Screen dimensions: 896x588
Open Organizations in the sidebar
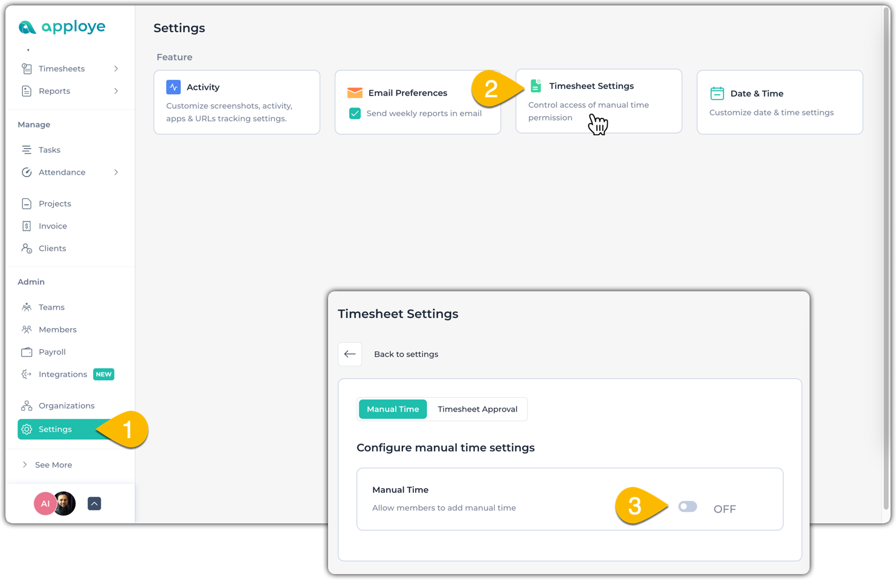coord(66,405)
